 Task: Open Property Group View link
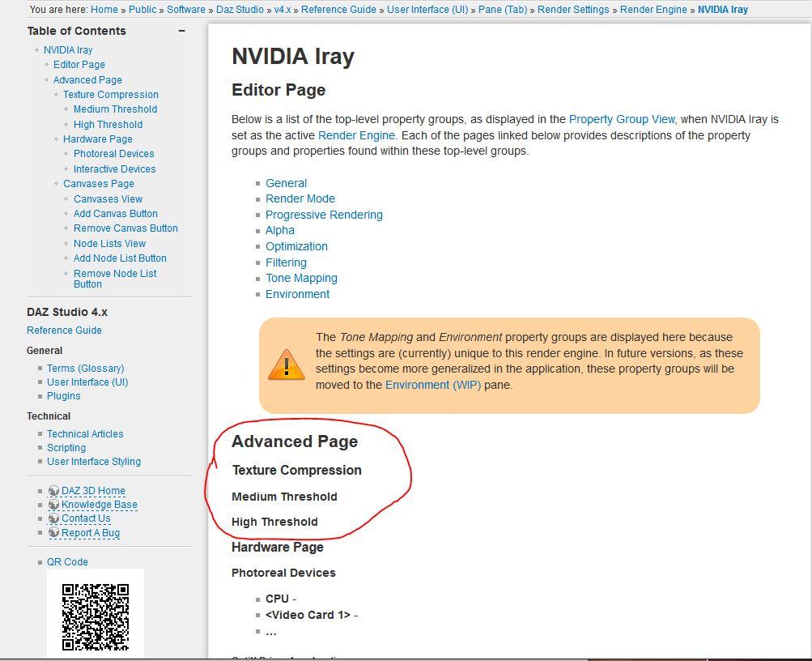(x=622, y=119)
